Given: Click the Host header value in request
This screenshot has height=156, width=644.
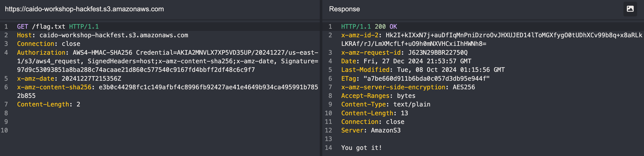Looking at the screenshot, I should click(114, 35).
